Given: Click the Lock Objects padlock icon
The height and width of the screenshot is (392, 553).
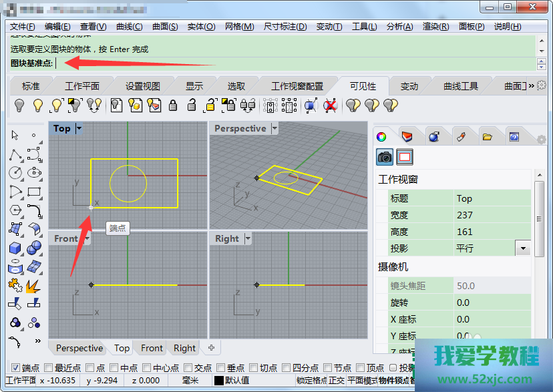Looking at the screenshot, I should pos(173,105).
